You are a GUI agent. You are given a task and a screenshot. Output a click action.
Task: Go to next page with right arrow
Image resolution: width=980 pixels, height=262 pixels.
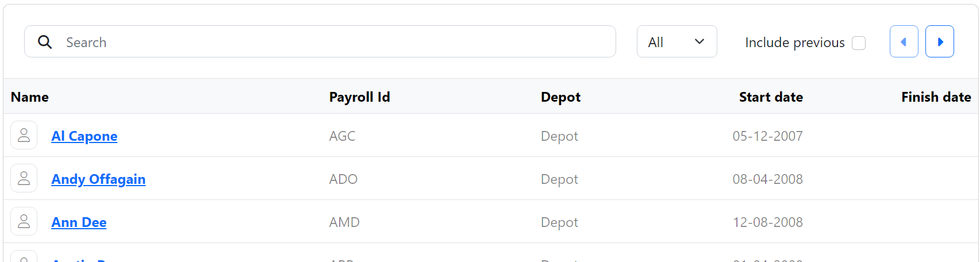click(x=940, y=42)
